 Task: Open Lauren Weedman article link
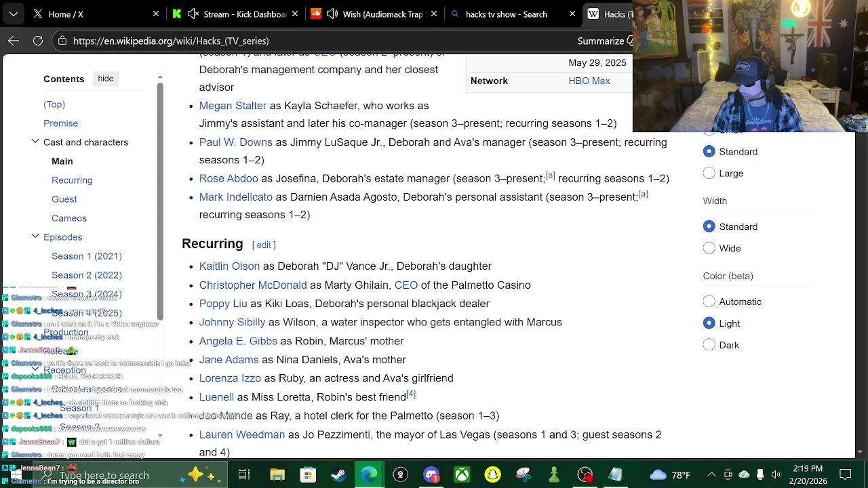242,434
